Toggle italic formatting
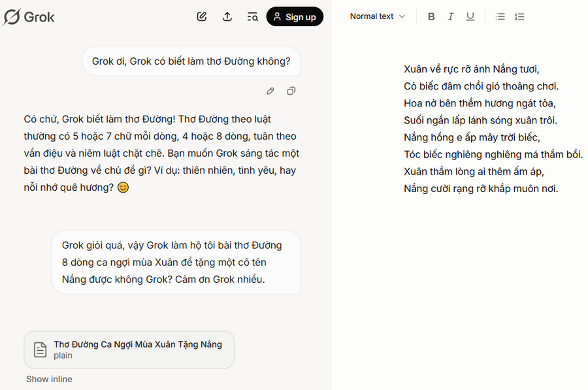The width and height of the screenshot is (588, 390). click(x=451, y=16)
